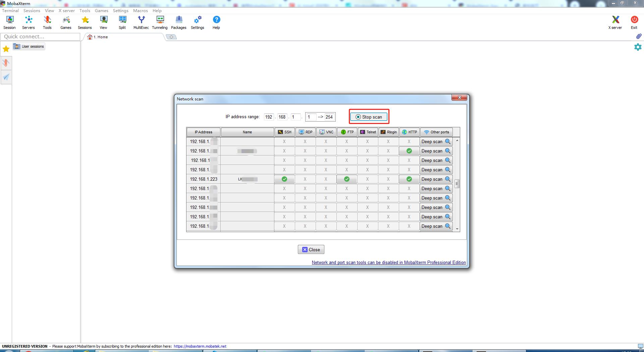
Task: Open the Games menu
Action: click(102, 10)
